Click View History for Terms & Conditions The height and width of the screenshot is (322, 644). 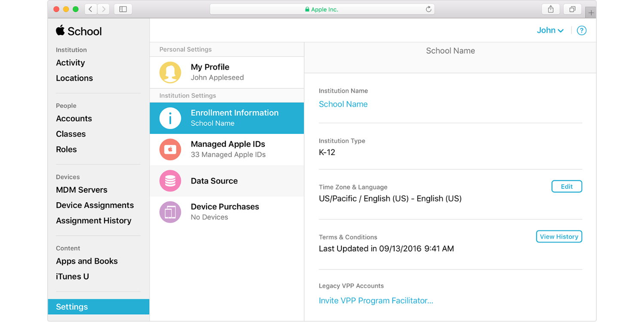click(559, 237)
